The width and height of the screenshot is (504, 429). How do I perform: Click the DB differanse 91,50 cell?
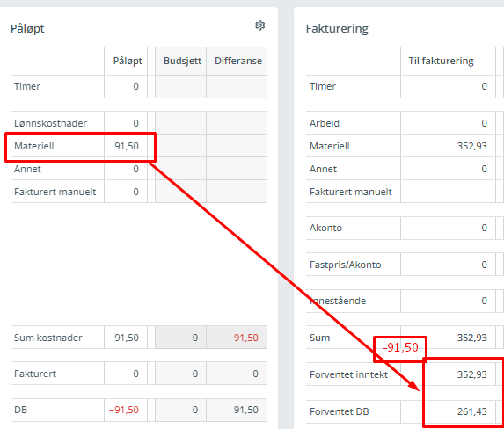point(237,410)
